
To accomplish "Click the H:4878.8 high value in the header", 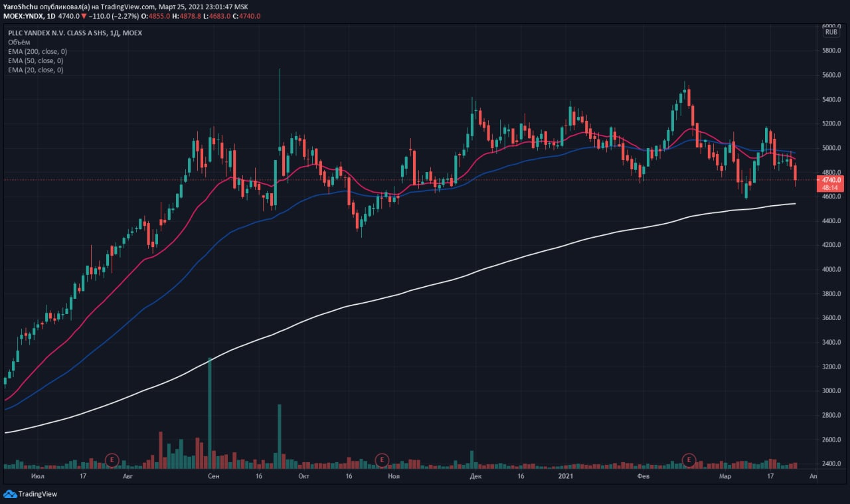I will pos(188,16).
